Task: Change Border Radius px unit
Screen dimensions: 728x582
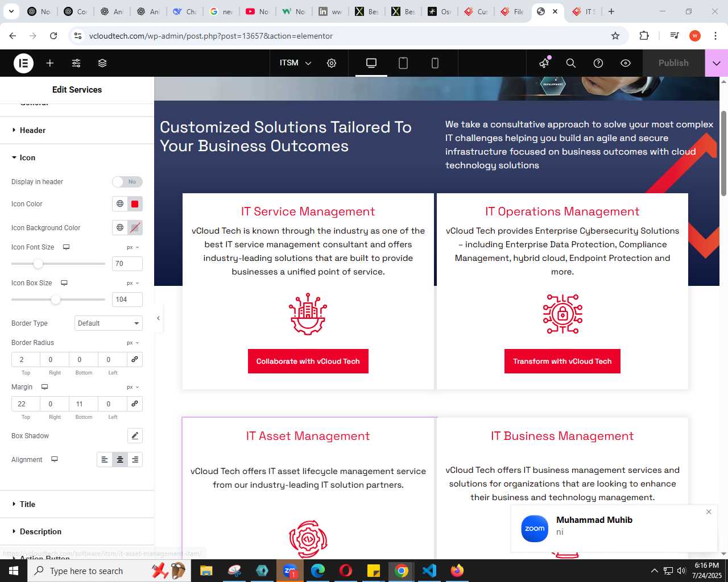Action: tap(133, 343)
